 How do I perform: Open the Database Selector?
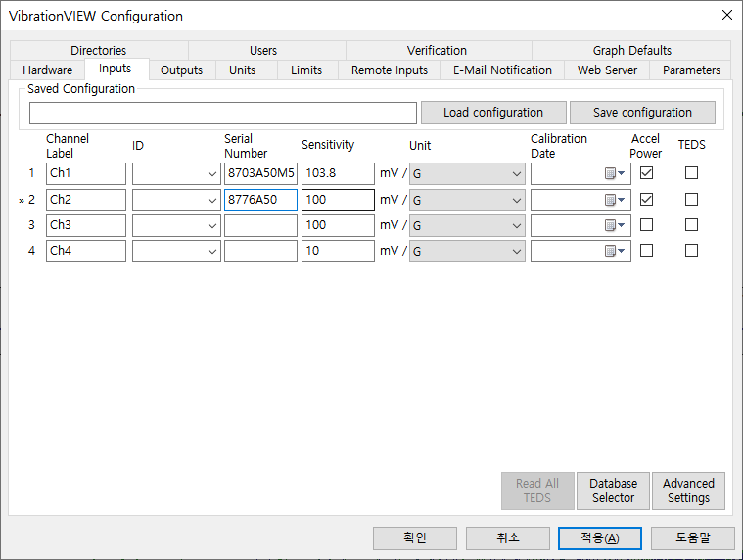613,490
